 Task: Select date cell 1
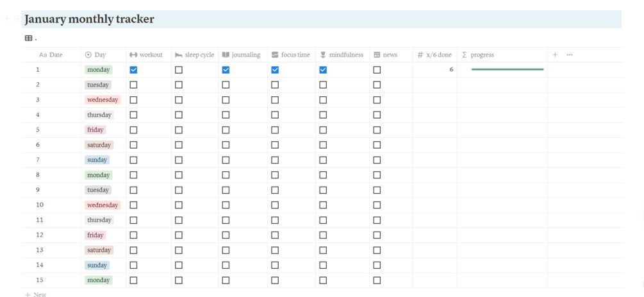coord(51,70)
